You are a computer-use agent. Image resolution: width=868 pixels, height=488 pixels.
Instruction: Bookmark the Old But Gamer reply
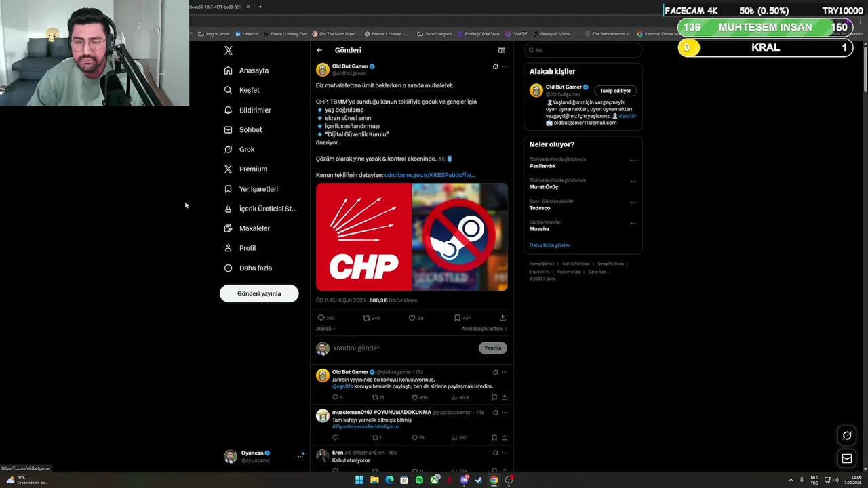494,397
